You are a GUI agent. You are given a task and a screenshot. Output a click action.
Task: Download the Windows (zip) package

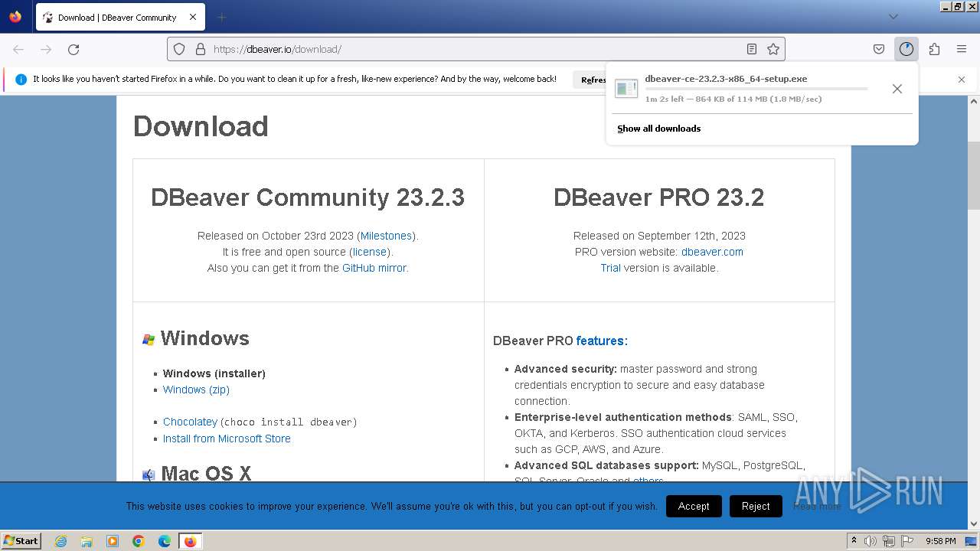[196, 390]
